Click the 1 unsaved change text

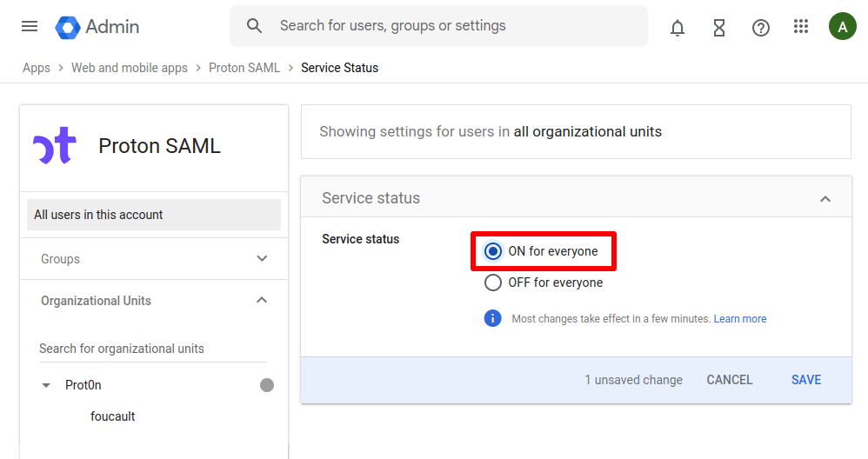633,380
